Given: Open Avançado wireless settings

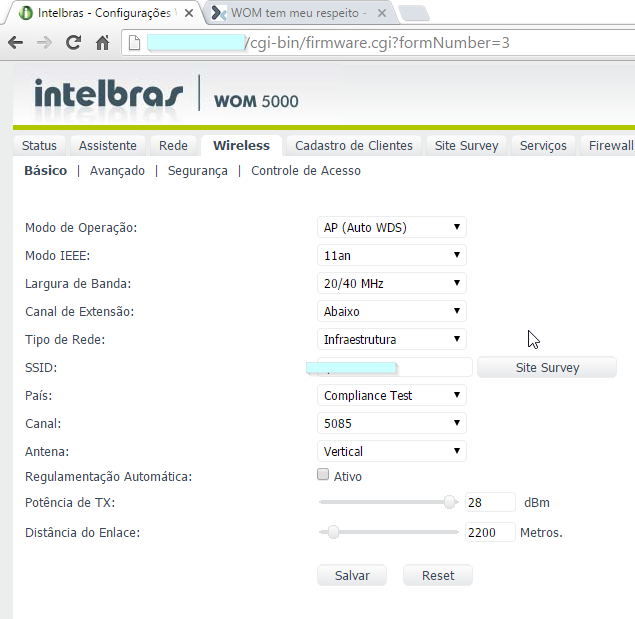Looking at the screenshot, I should [x=117, y=171].
